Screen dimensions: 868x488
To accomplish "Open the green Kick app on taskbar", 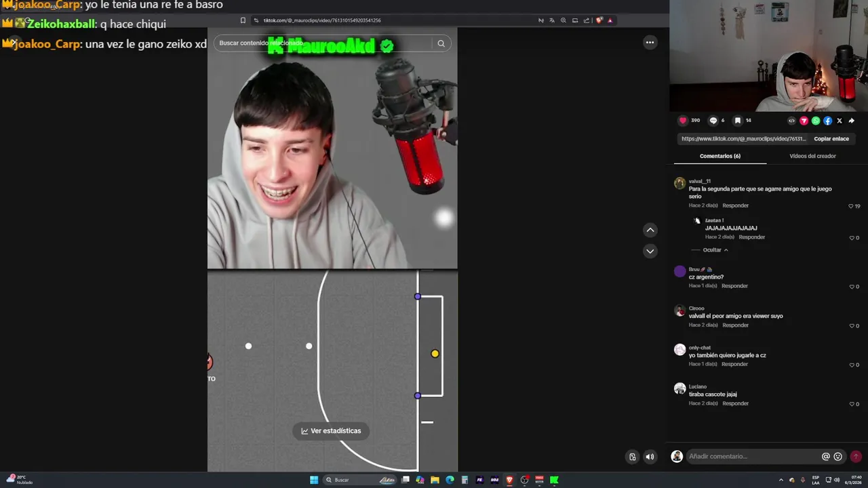I will [554, 480].
